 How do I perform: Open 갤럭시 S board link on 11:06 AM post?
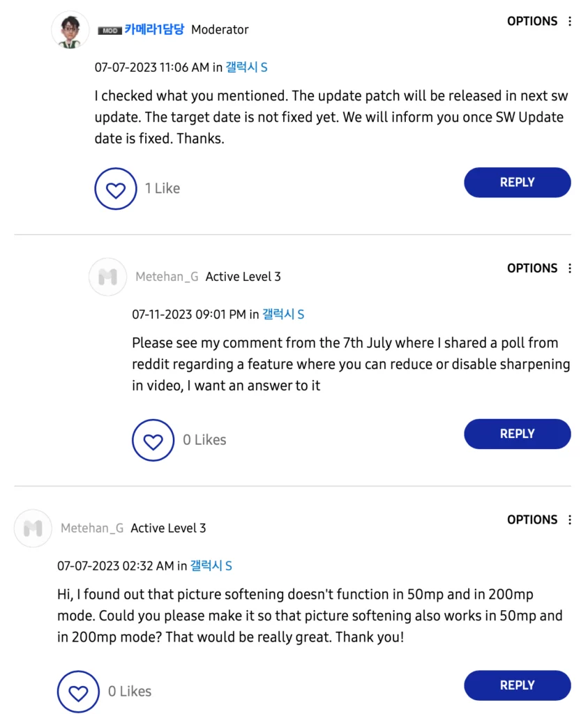(246, 68)
